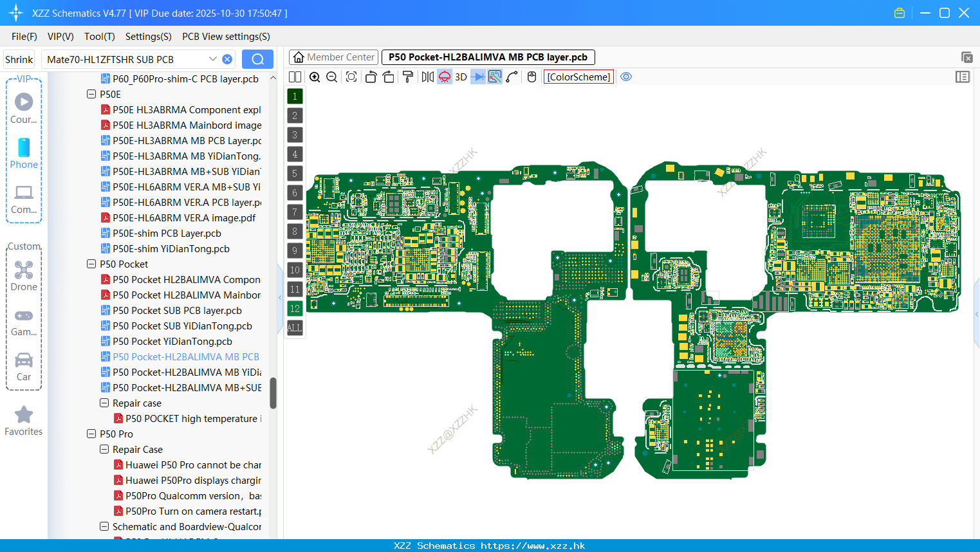Screen dimensions: 980x552
Task: Switch to the Member Center tab
Action: click(333, 57)
